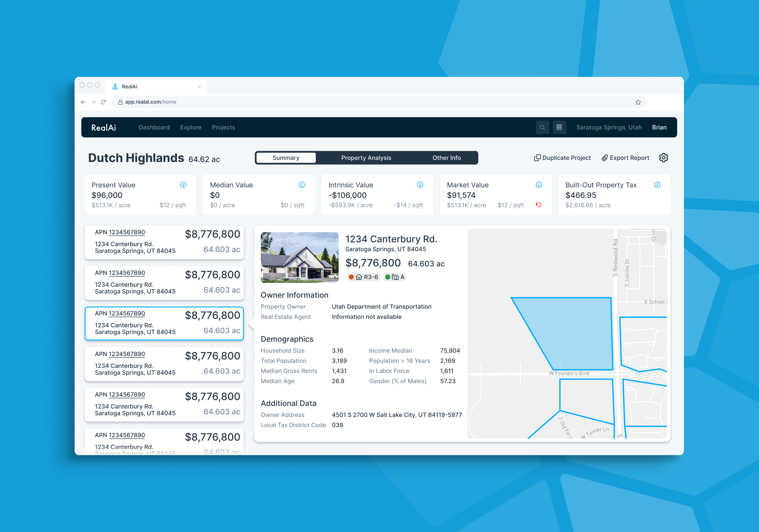
Task: Click the house photo thumbnail
Action: pyautogui.click(x=299, y=258)
